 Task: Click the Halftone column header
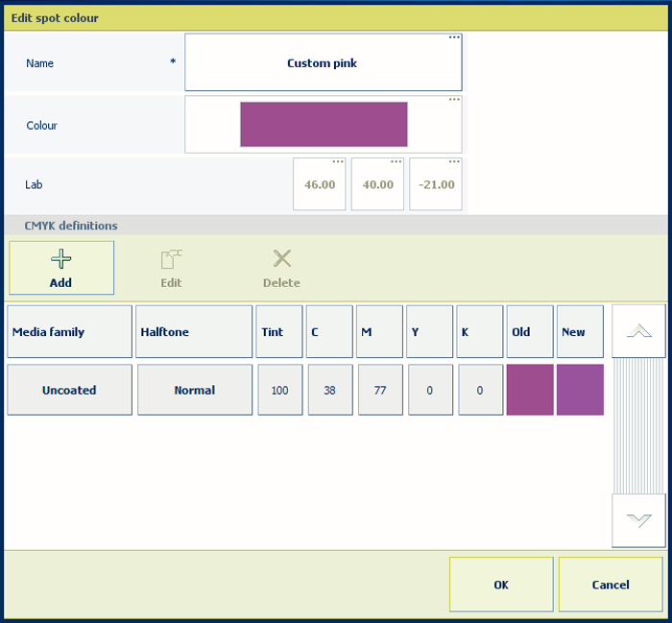194,332
